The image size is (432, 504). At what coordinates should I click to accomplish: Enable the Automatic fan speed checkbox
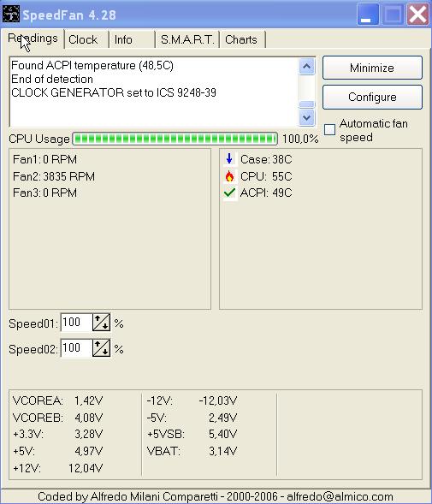(x=329, y=129)
